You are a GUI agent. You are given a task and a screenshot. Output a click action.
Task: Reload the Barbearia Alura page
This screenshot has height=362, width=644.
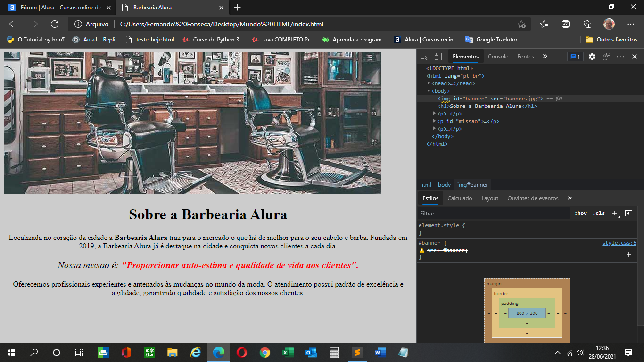55,24
